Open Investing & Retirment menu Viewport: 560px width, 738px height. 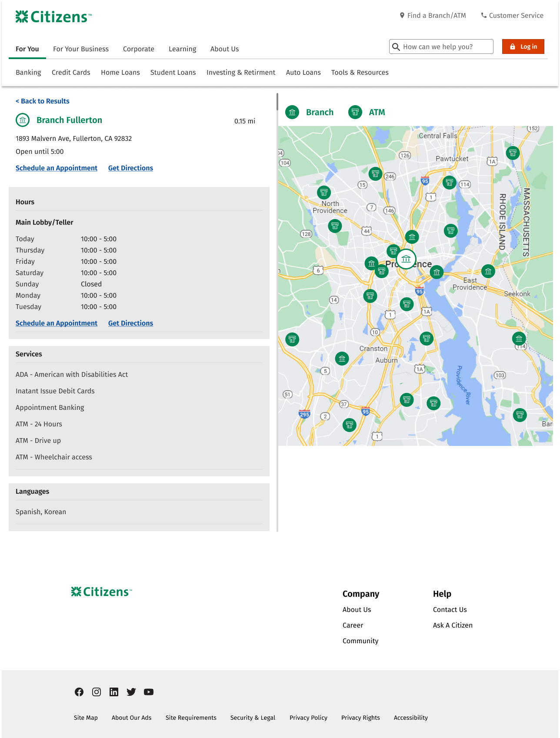[241, 73]
